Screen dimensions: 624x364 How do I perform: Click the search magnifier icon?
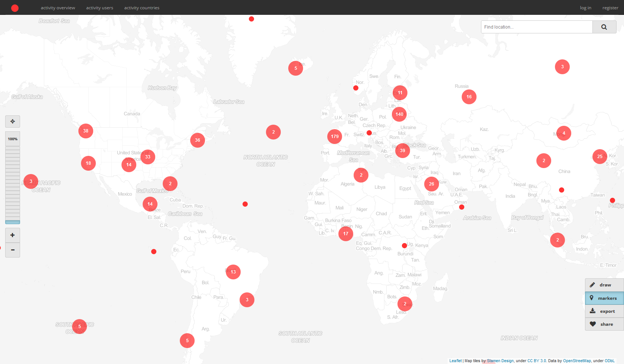tap(604, 27)
